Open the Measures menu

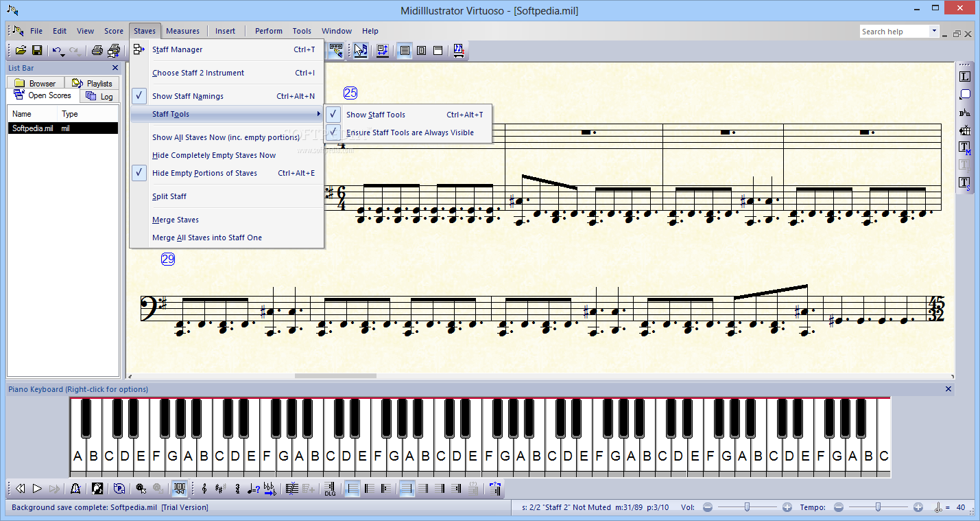(182, 31)
